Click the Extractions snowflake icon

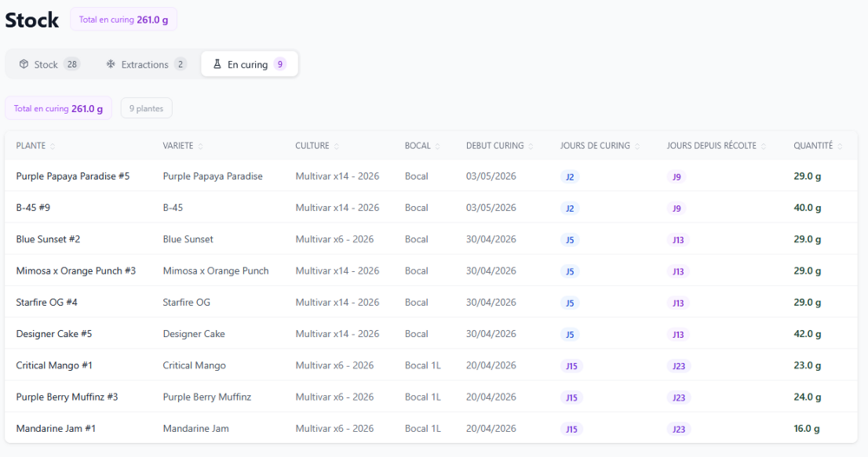(111, 64)
